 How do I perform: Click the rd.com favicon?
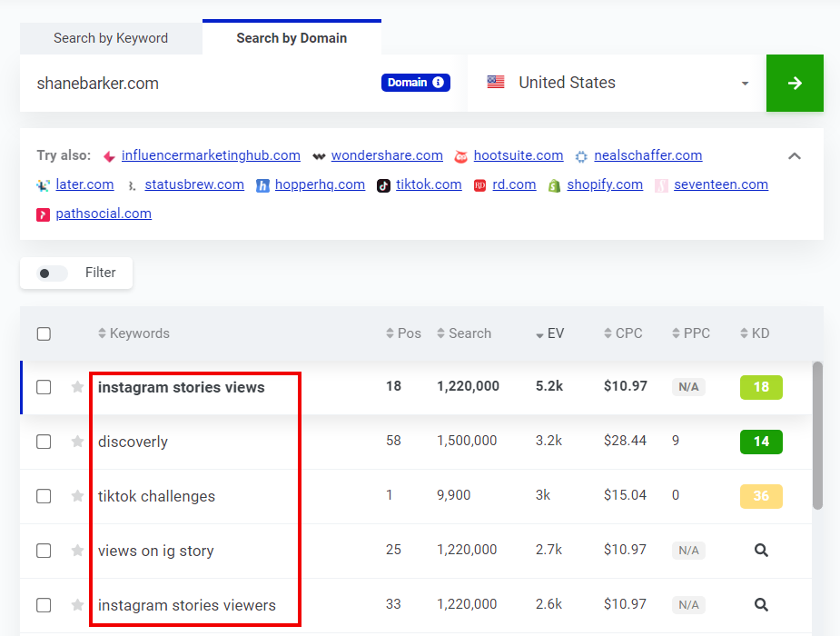pos(480,185)
